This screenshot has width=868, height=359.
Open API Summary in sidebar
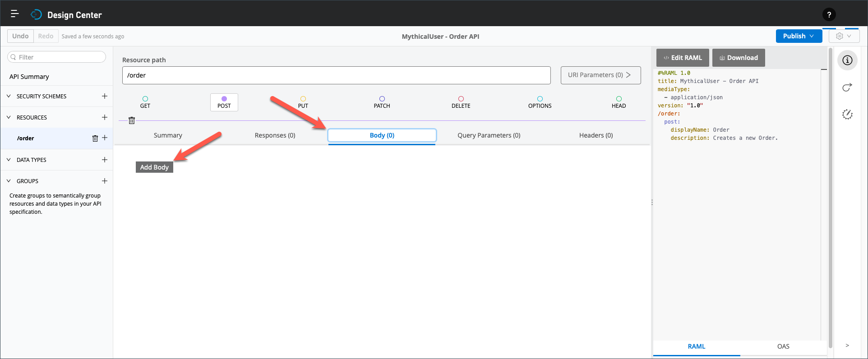coord(29,77)
